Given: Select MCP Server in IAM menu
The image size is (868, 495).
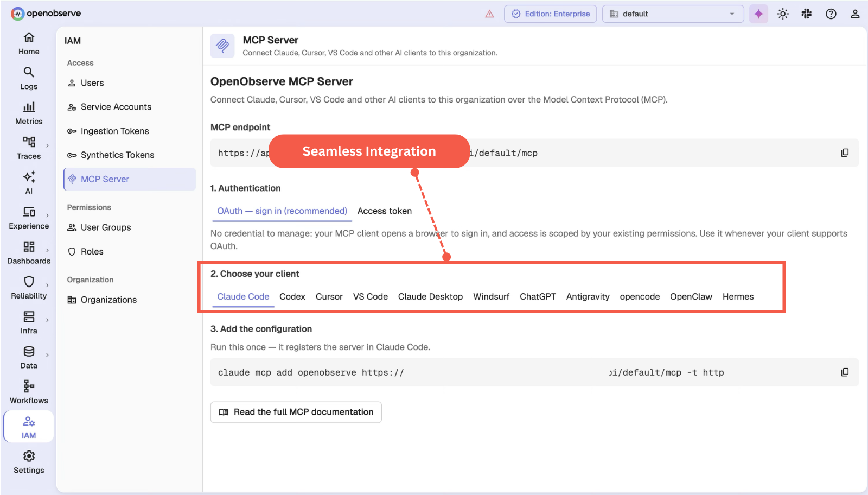Looking at the screenshot, I should coord(129,179).
